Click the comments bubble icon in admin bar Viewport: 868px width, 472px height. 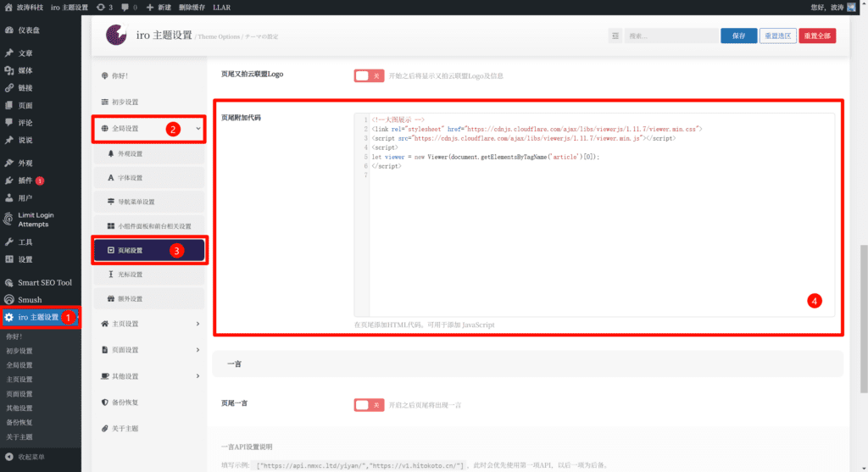pyautogui.click(x=125, y=7)
